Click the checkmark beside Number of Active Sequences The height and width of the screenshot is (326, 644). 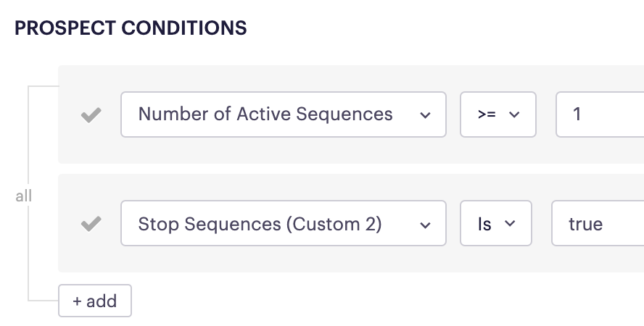pos(91,115)
